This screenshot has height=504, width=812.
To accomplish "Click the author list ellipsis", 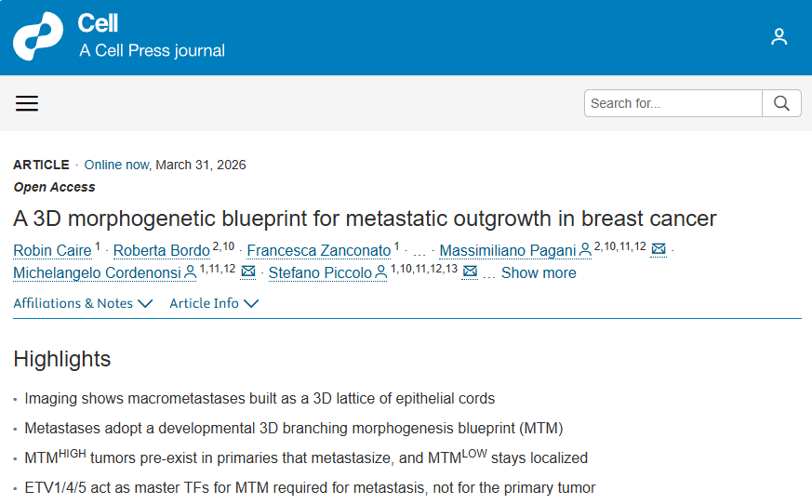I will pyautogui.click(x=419, y=251).
